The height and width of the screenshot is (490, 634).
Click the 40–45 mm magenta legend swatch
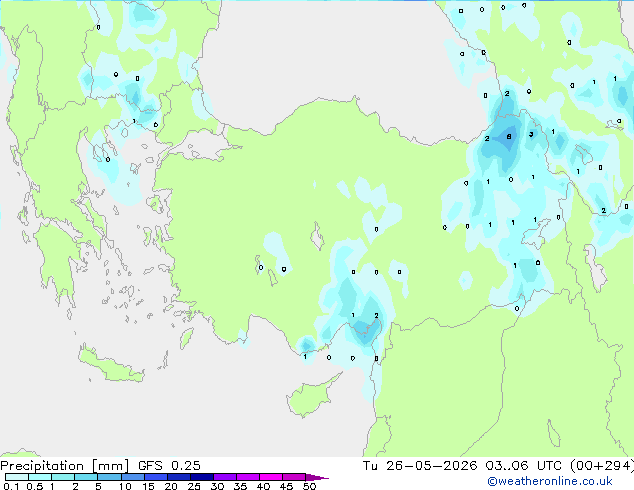[x=271, y=477]
